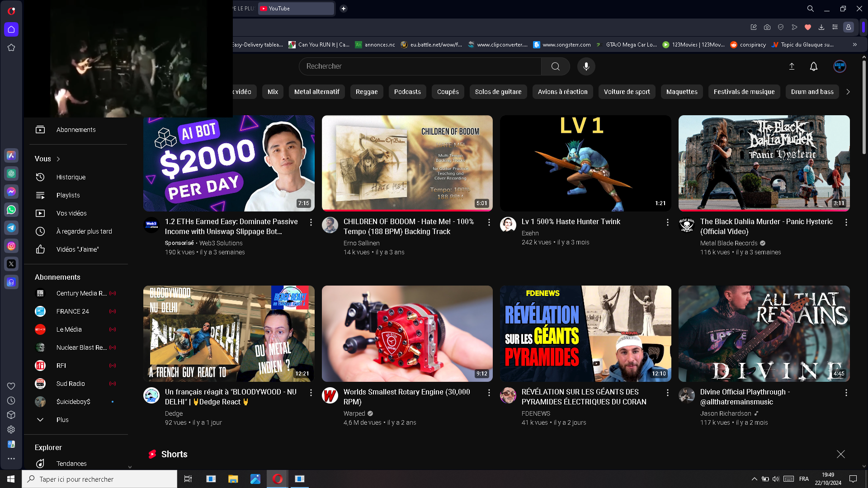Select the Podcasts category chip
Screen dimensions: 868x488
coord(407,92)
